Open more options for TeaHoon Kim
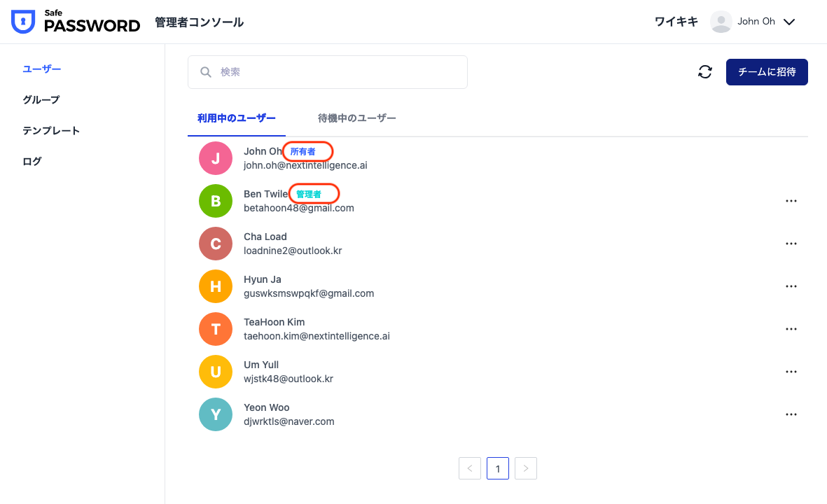 click(x=791, y=329)
